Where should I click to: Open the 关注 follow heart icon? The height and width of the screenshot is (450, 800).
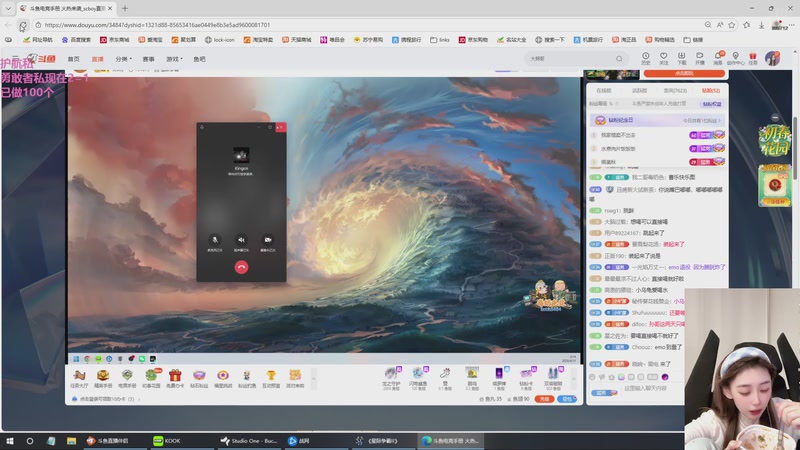663,58
